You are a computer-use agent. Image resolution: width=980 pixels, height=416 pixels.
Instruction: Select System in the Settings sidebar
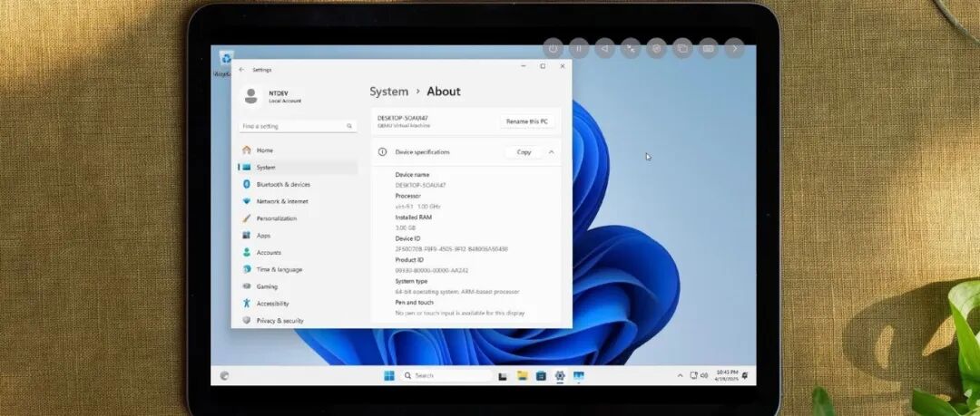pos(299,168)
